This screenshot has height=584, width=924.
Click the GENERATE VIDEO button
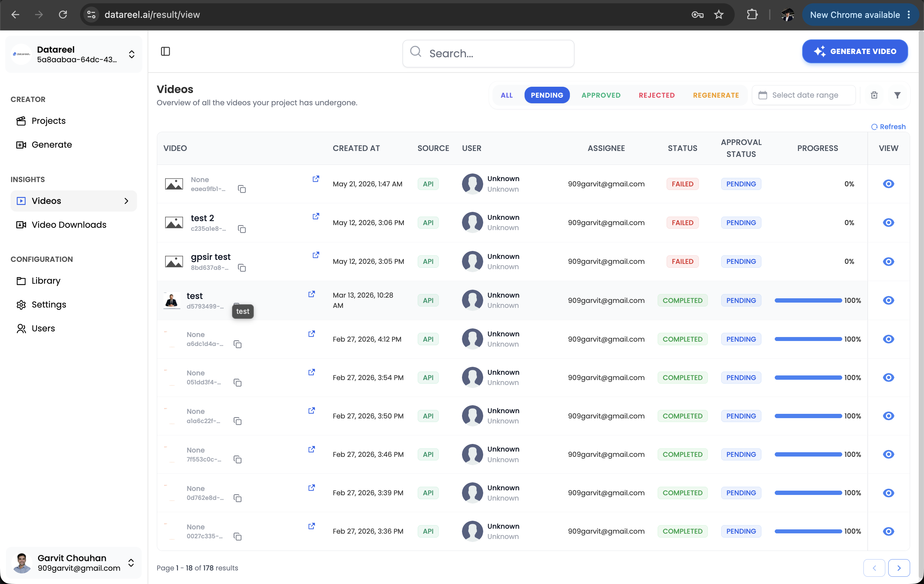pyautogui.click(x=855, y=51)
